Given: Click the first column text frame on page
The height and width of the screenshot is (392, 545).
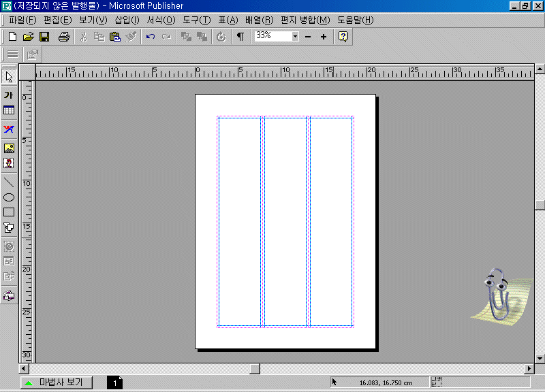Looking at the screenshot, I should [x=240, y=223].
